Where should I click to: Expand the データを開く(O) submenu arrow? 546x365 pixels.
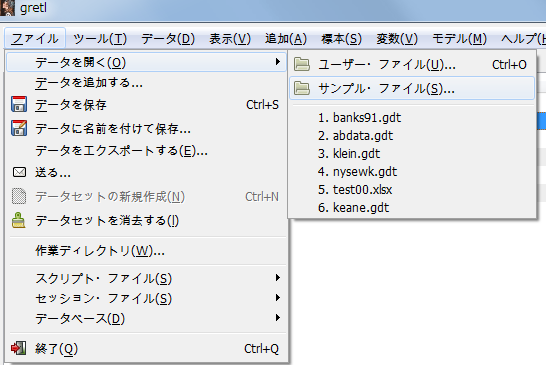click(x=278, y=62)
